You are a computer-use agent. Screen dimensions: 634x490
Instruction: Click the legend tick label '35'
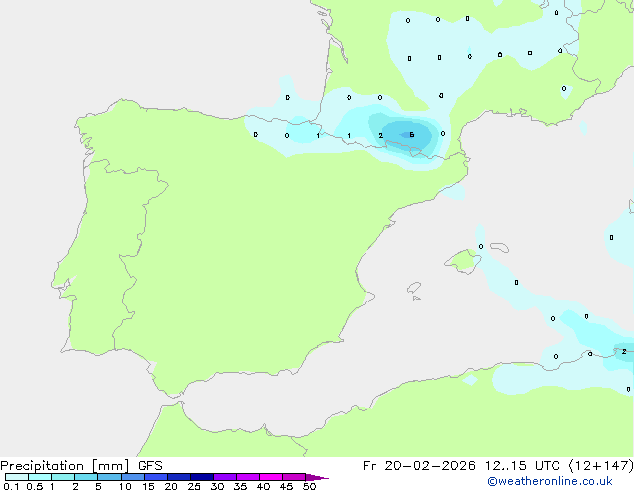[240, 486]
